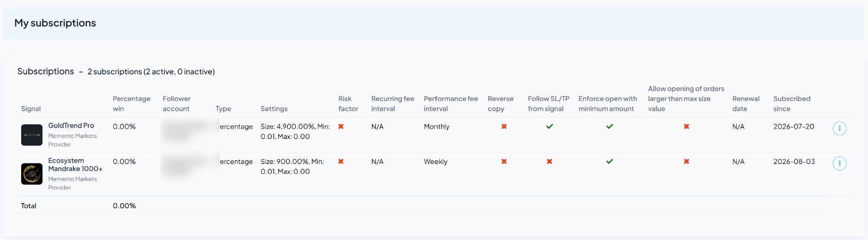Image resolution: width=868 pixels, height=240 pixels.
Task: Click Ecosystem Mandrake larger than max size cross
Action: 686,161
